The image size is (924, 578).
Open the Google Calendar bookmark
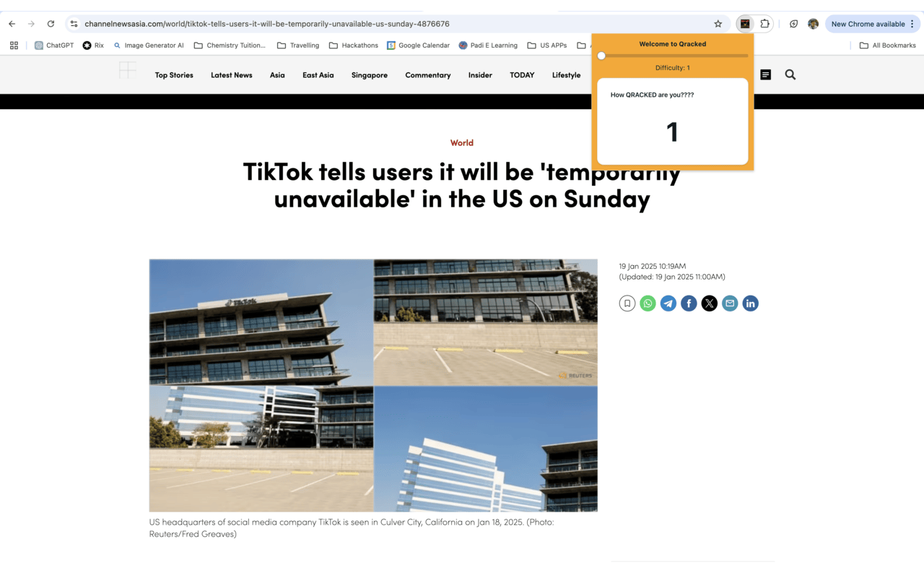[x=418, y=45]
